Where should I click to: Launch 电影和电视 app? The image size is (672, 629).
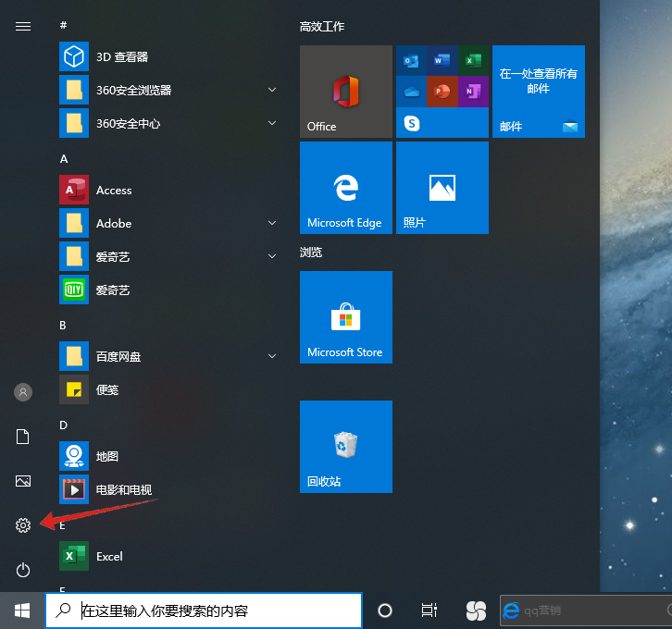tap(169, 489)
